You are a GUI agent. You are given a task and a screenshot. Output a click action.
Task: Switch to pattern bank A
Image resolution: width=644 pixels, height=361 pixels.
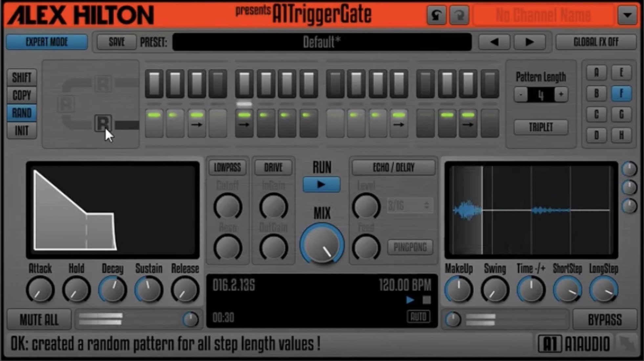tap(596, 73)
